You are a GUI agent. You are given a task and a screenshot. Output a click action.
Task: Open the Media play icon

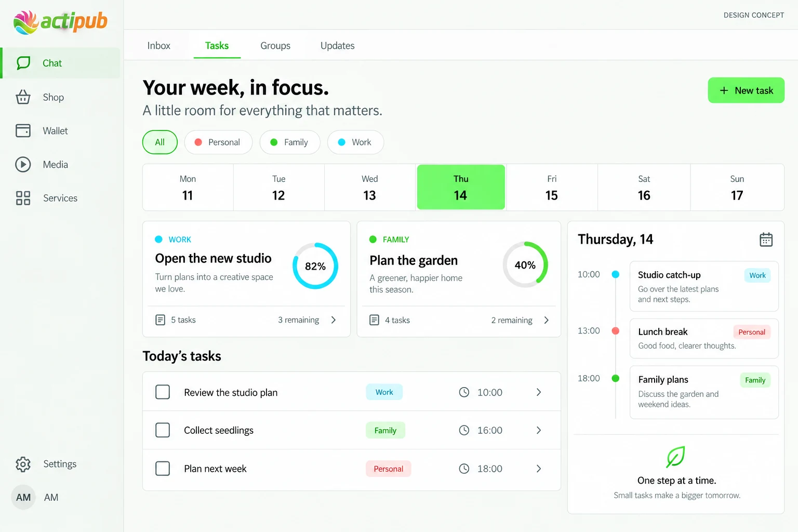pos(23,164)
